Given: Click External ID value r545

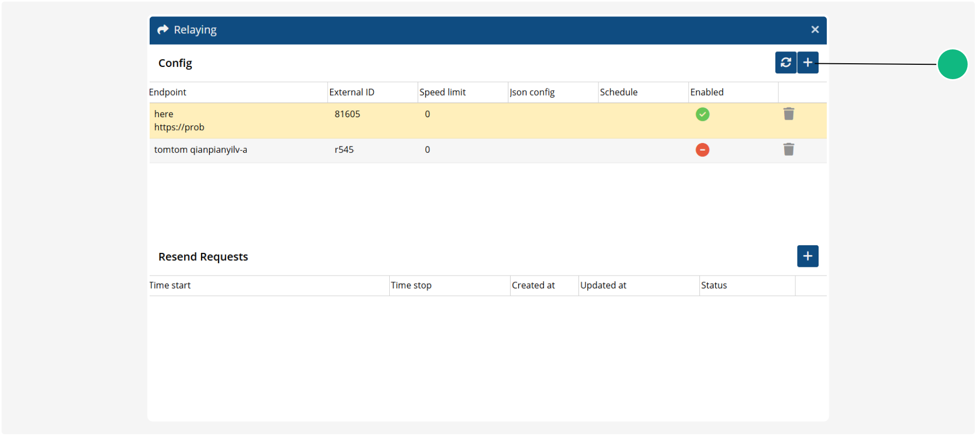Looking at the screenshot, I should 344,150.
